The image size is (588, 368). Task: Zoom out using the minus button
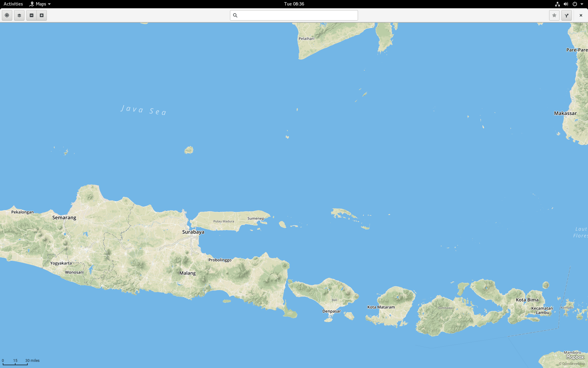point(32,15)
